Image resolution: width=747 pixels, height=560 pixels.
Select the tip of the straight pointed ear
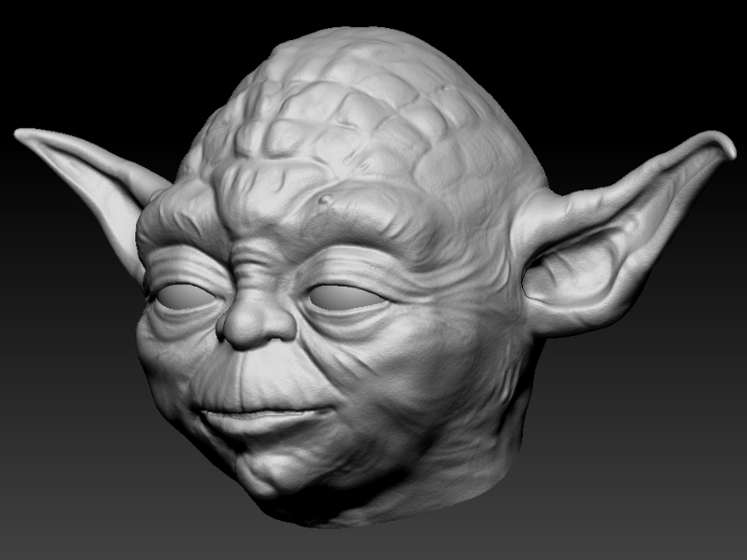[x=22, y=134]
